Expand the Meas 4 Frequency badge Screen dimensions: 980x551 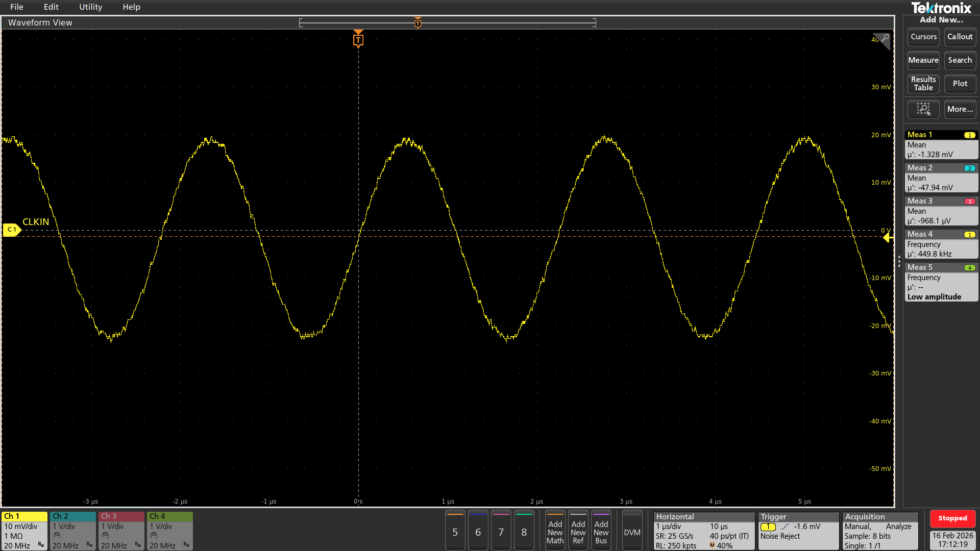tap(941, 244)
